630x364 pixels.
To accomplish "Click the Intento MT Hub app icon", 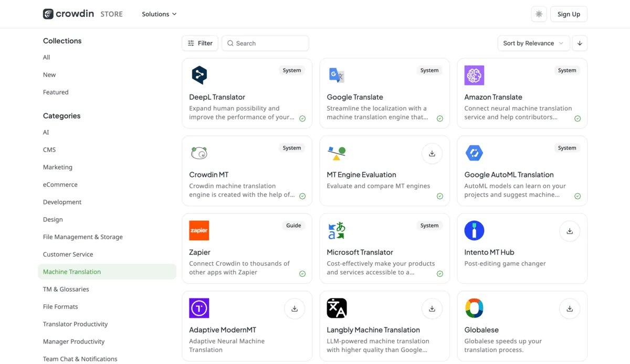I will click(474, 231).
